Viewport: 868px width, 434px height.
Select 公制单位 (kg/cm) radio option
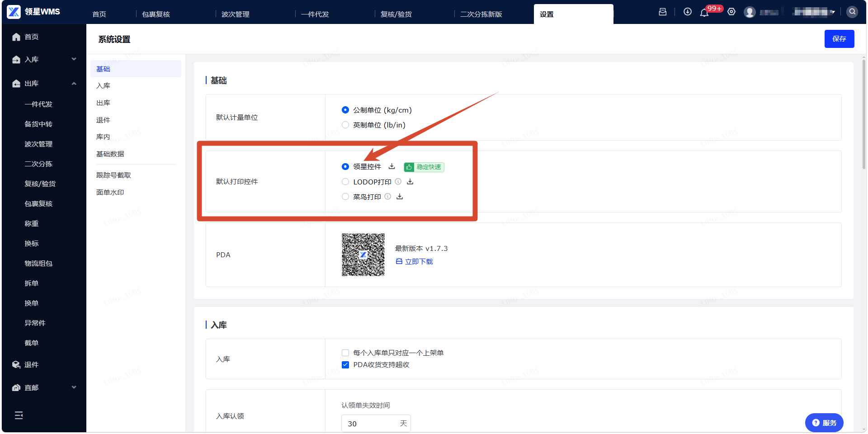pyautogui.click(x=345, y=110)
